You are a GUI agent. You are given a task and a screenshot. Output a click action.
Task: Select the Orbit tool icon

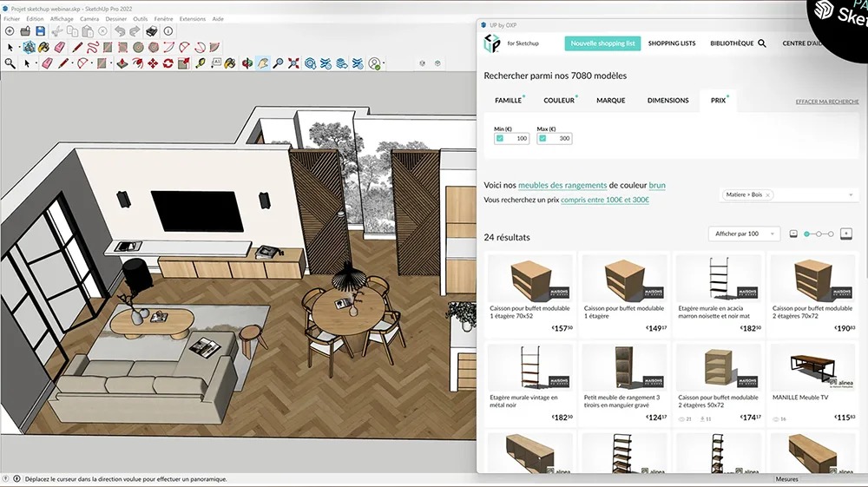pos(247,63)
